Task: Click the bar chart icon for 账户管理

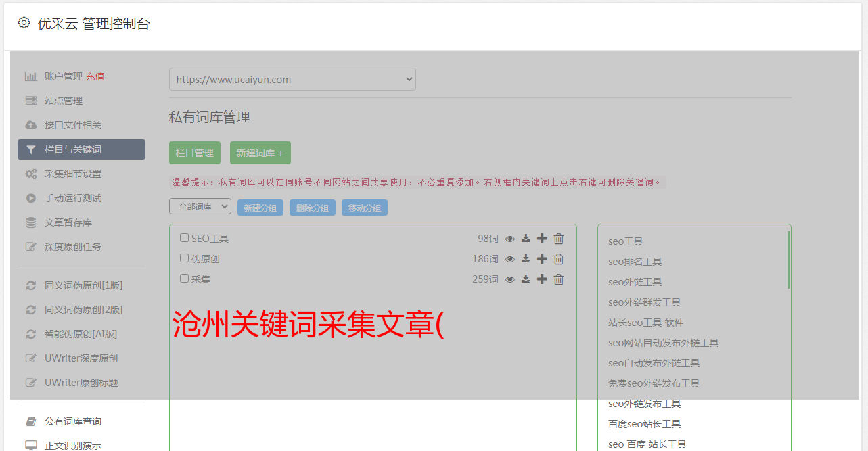Action: pos(30,76)
